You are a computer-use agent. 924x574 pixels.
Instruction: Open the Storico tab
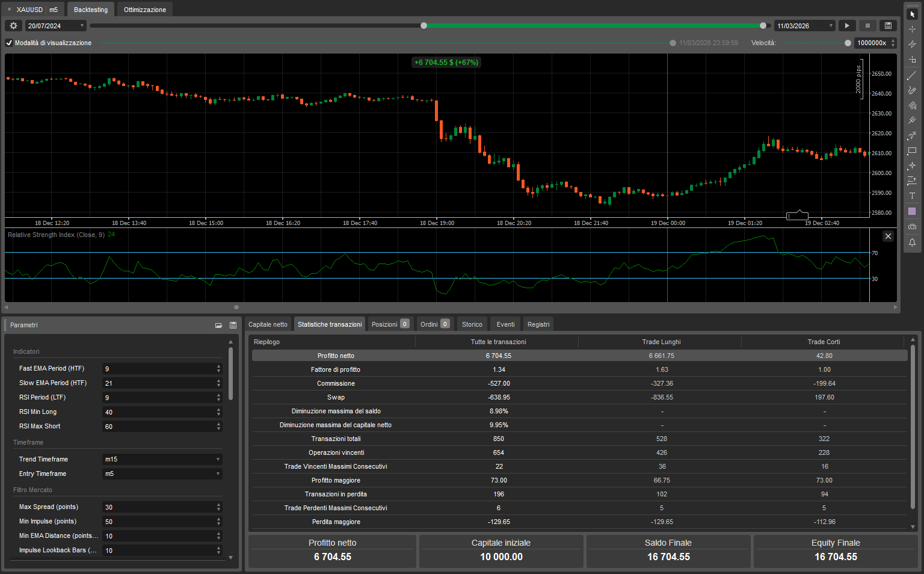pos(472,324)
